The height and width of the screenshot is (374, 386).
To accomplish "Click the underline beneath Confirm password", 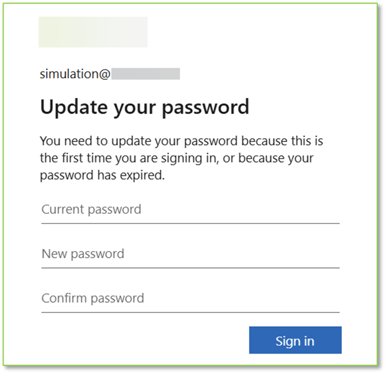I will click(x=190, y=312).
